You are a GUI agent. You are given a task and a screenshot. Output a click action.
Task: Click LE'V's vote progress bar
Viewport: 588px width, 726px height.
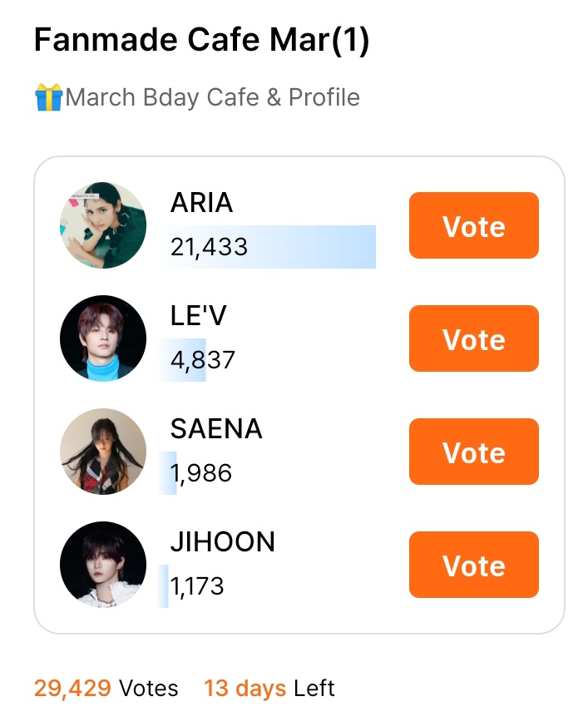[x=182, y=360]
